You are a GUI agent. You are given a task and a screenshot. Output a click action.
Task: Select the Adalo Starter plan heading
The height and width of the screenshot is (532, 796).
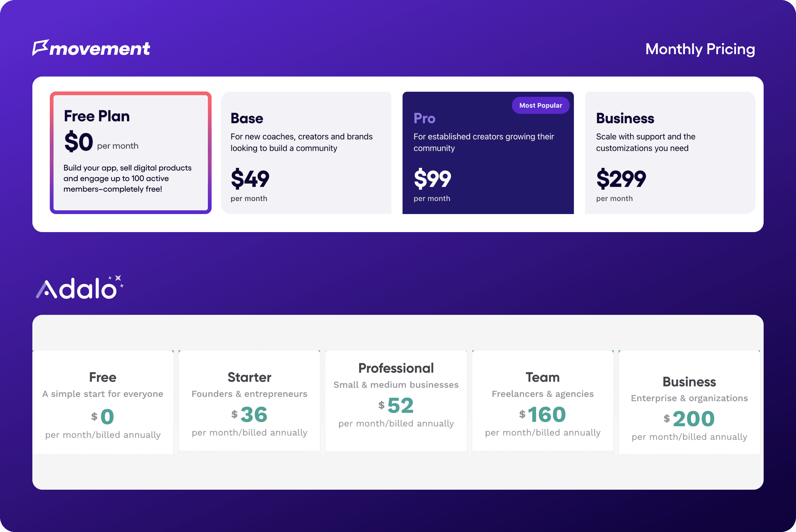tap(249, 377)
